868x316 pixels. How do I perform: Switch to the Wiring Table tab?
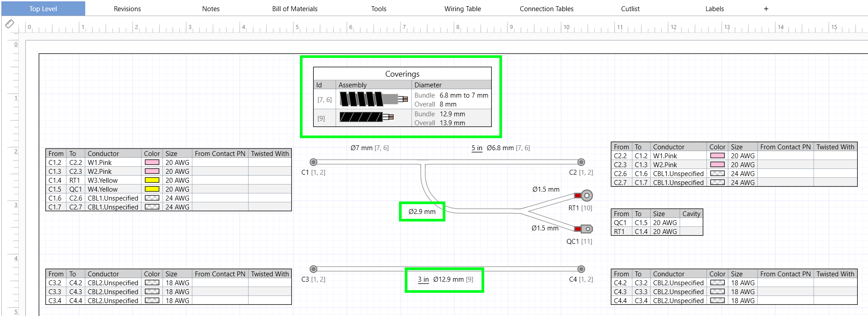point(463,9)
